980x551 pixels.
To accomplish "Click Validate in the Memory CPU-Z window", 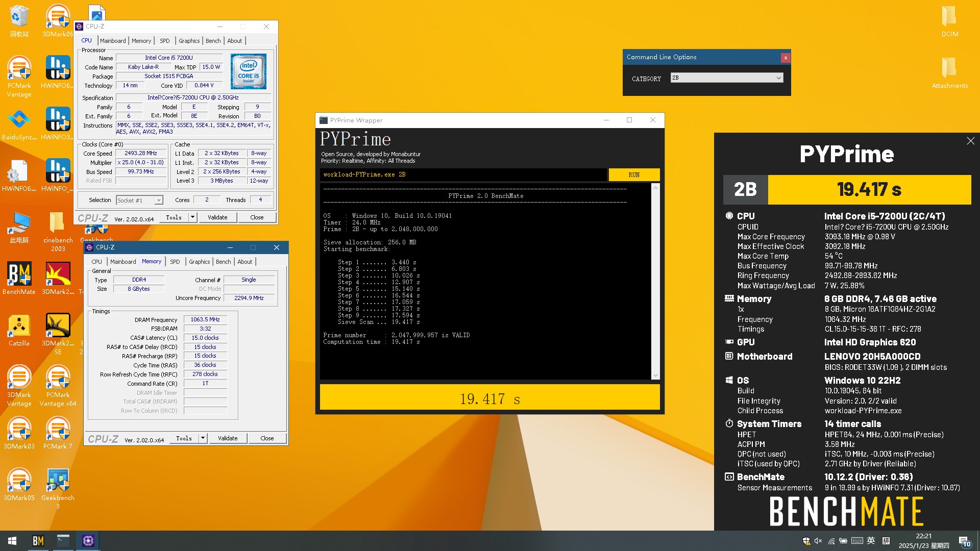I will [228, 438].
